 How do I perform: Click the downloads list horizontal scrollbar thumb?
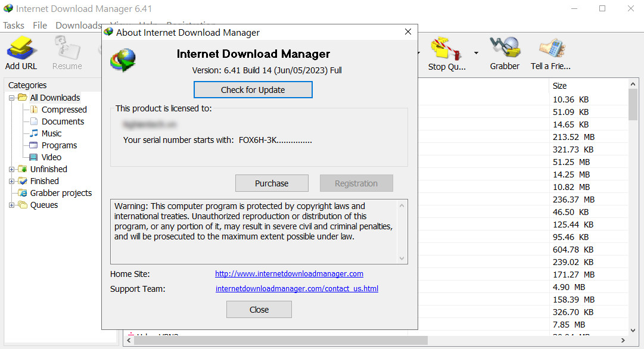[x=281, y=341]
